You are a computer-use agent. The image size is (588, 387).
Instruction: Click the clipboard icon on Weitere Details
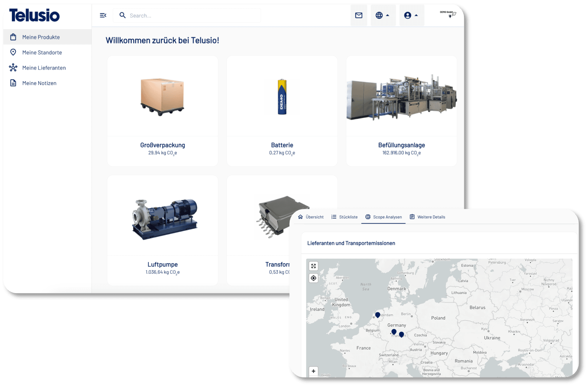coord(412,217)
